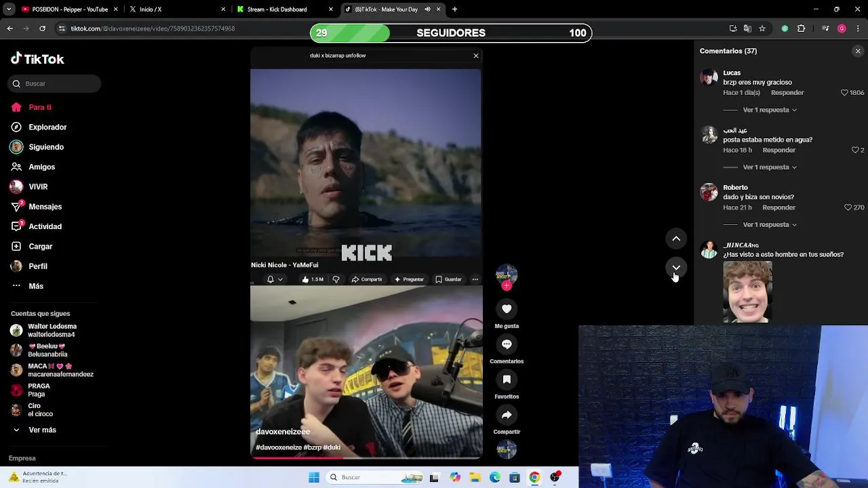868x488 pixels.
Task: Open Microsoft Edge from taskbar
Action: [495, 477]
